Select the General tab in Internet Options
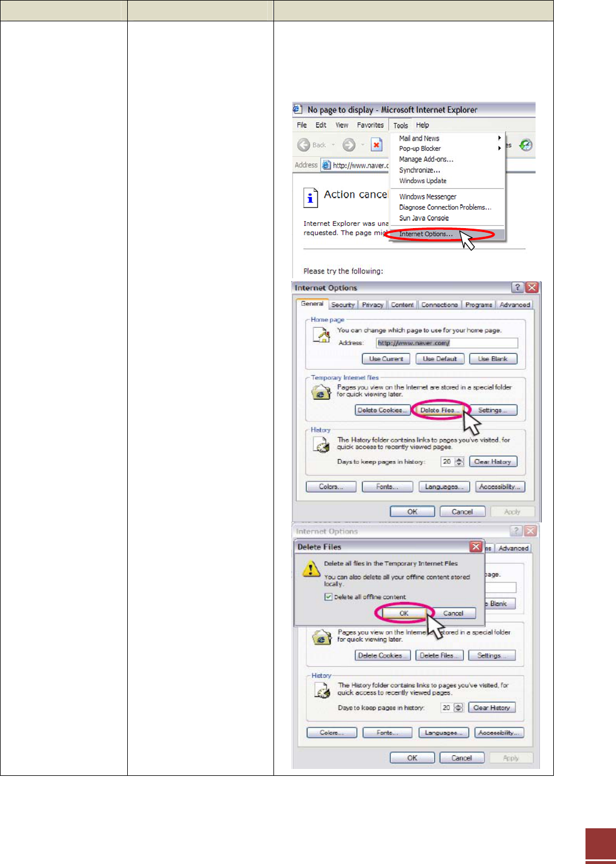The image size is (616, 864). (312, 304)
